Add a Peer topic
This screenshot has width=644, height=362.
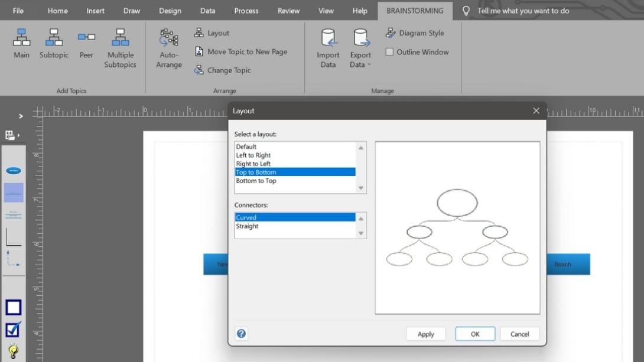point(86,44)
